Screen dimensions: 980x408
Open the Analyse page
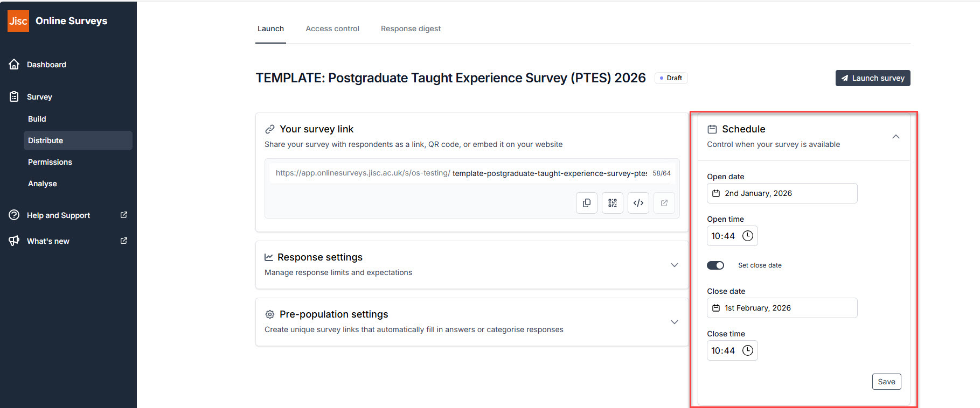pos(43,184)
